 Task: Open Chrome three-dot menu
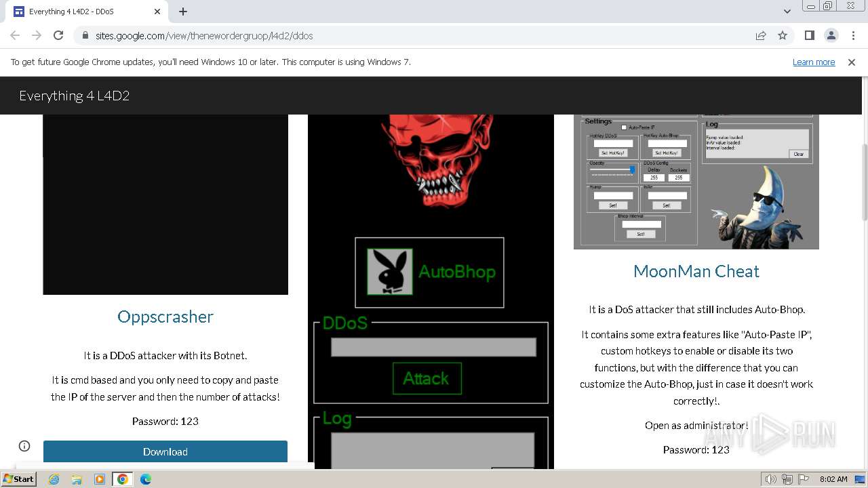[x=852, y=35]
